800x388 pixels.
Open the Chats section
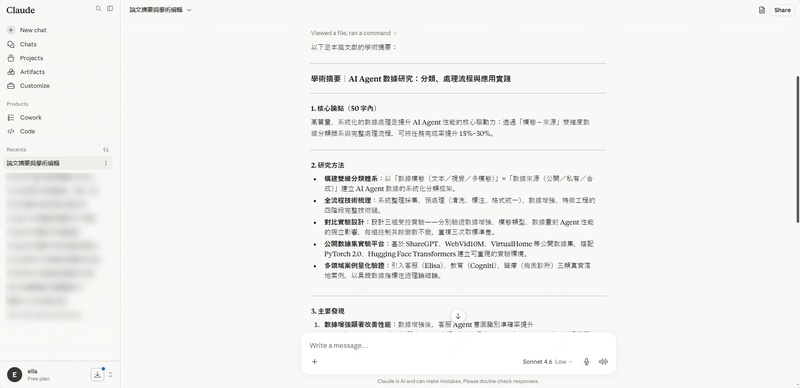point(28,44)
